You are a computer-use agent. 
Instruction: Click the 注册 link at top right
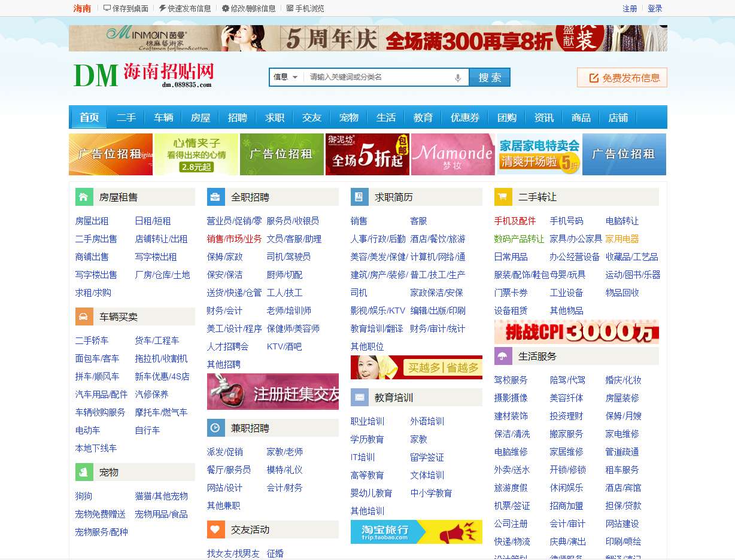(630, 8)
